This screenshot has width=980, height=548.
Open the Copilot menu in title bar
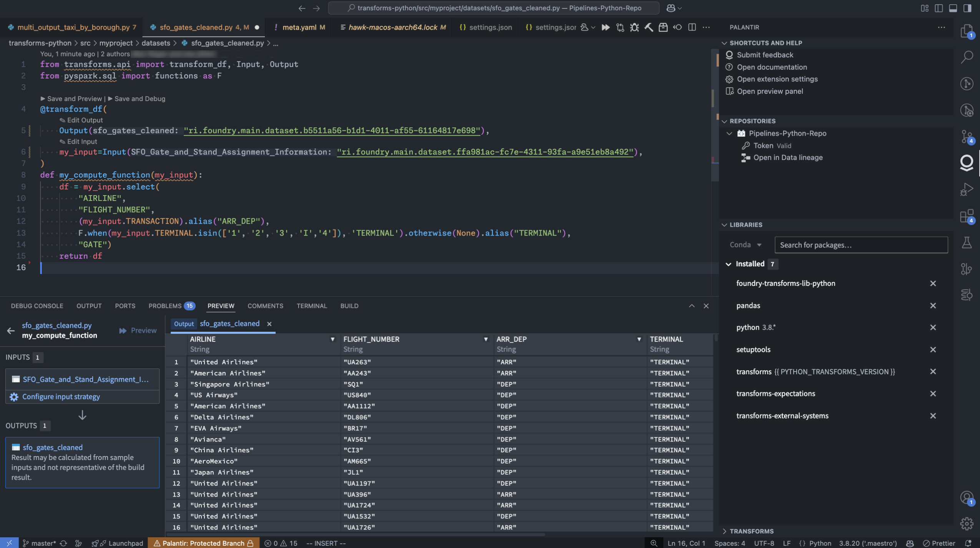tap(674, 8)
